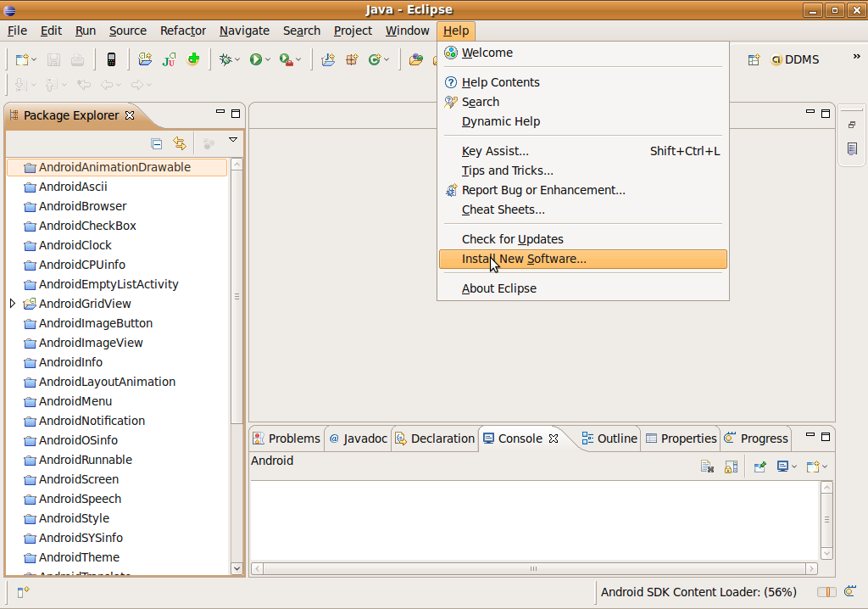
Task: Select the AndroidNotification project
Action: (92, 421)
